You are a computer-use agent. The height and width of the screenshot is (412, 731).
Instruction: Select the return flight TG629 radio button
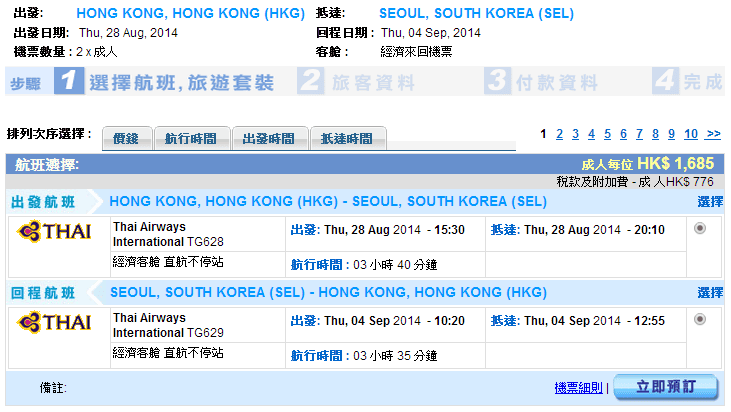[x=699, y=319]
